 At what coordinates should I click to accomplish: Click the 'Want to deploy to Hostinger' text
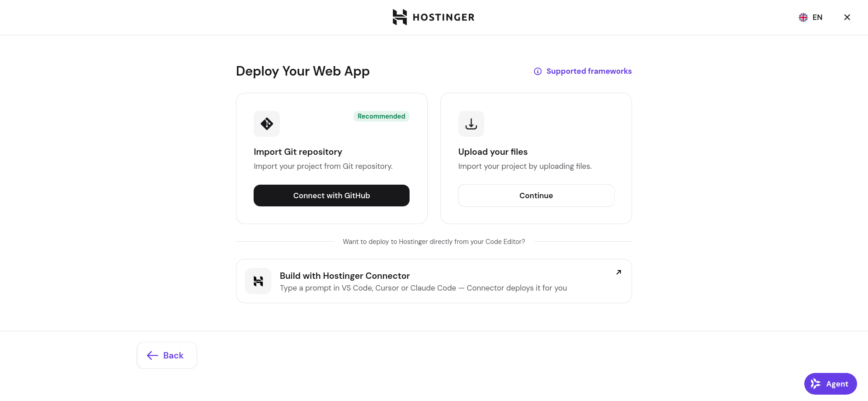pos(434,242)
